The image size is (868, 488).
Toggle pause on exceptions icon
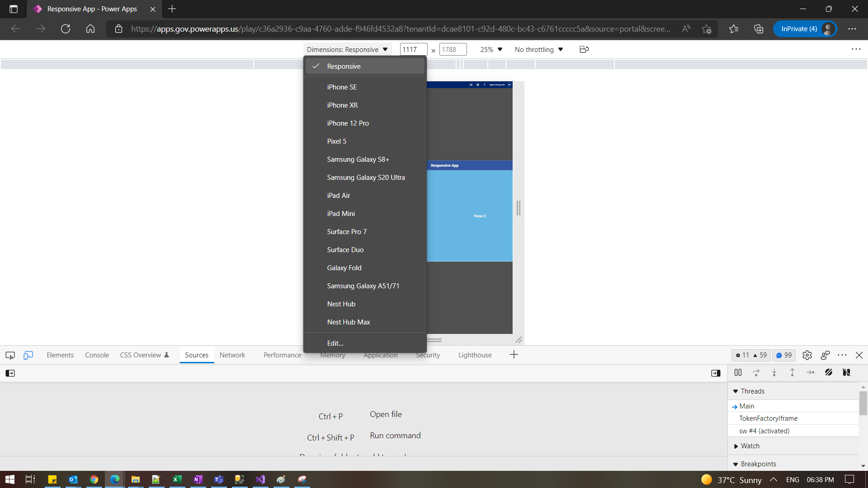click(846, 373)
